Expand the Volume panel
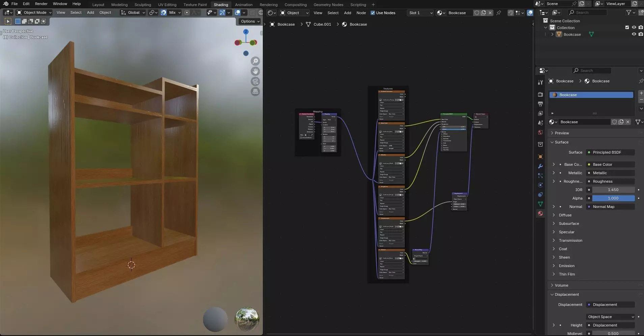This screenshot has width=644, height=336. pos(561,285)
